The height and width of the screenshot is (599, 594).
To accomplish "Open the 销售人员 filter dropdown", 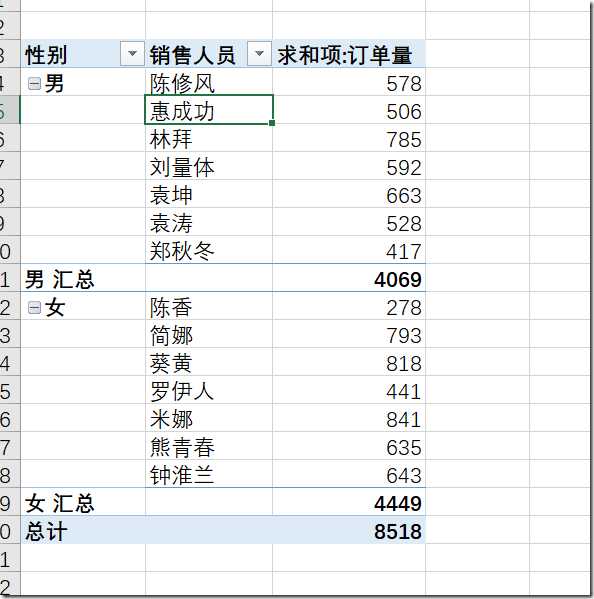I will (259, 53).
